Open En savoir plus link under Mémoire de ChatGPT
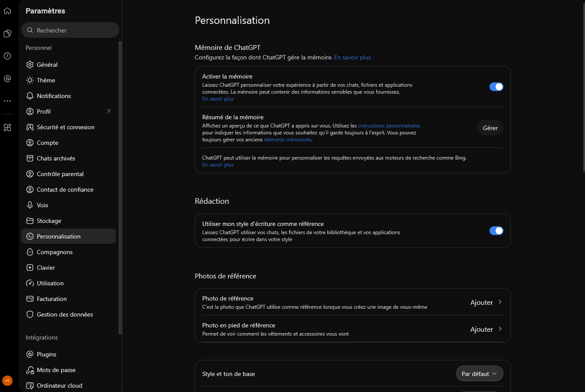585x392 pixels. point(352,57)
